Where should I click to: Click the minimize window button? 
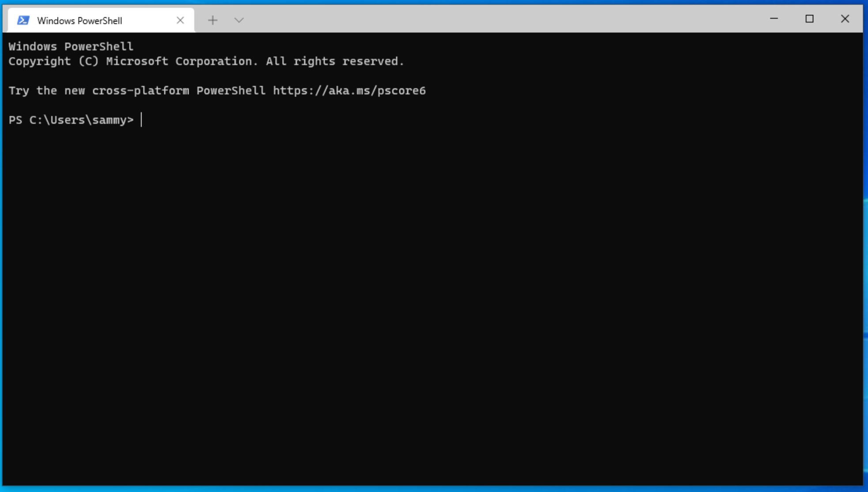(x=774, y=19)
